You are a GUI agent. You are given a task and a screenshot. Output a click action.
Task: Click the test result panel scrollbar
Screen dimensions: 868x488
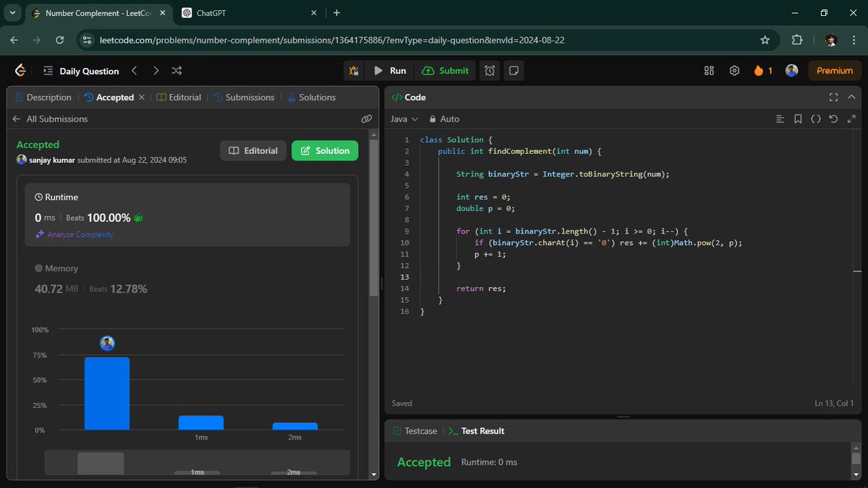[856, 458]
